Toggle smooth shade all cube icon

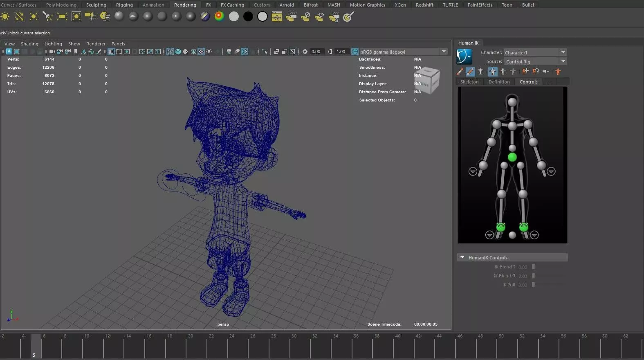[178, 52]
